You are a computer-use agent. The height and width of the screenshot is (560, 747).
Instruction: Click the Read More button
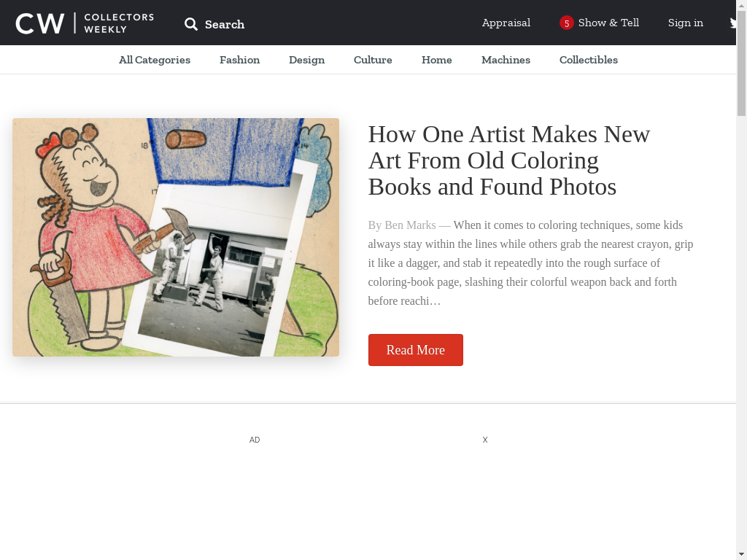[x=415, y=350]
